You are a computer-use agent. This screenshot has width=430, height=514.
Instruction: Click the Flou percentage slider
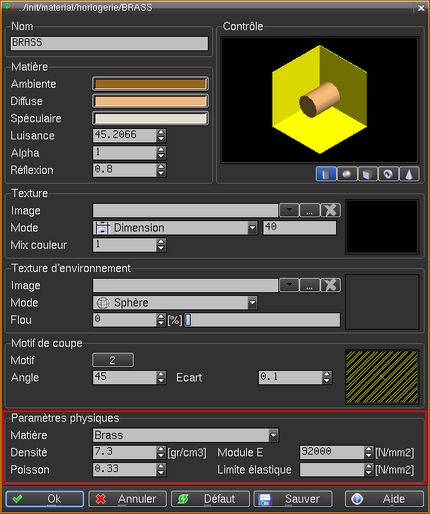pyautogui.click(x=262, y=320)
